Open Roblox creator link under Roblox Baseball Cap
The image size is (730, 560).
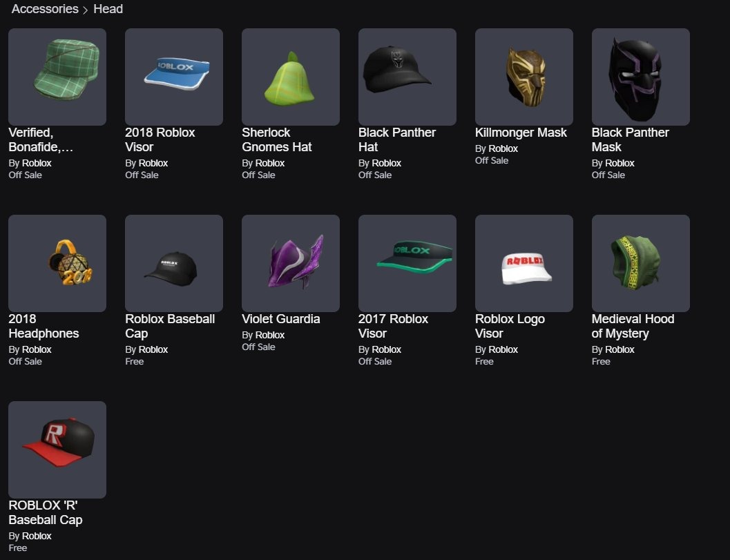(x=153, y=349)
